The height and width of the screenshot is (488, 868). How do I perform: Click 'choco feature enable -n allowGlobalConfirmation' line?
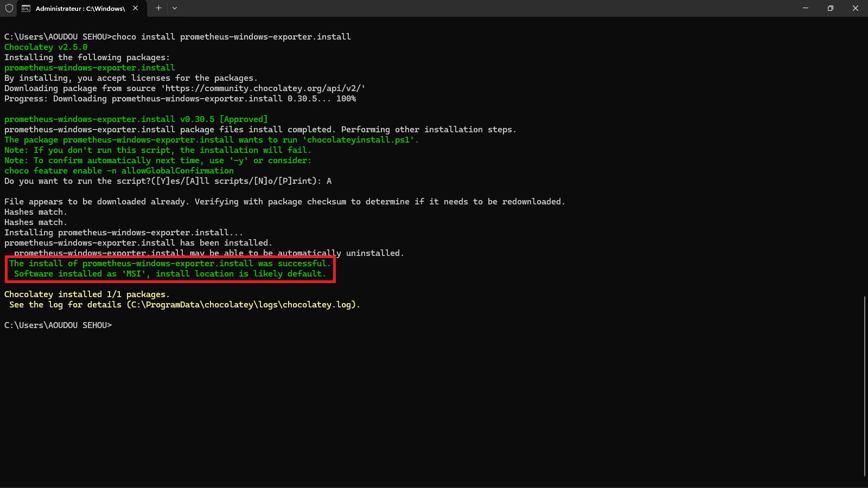pyautogui.click(x=119, y=171)
